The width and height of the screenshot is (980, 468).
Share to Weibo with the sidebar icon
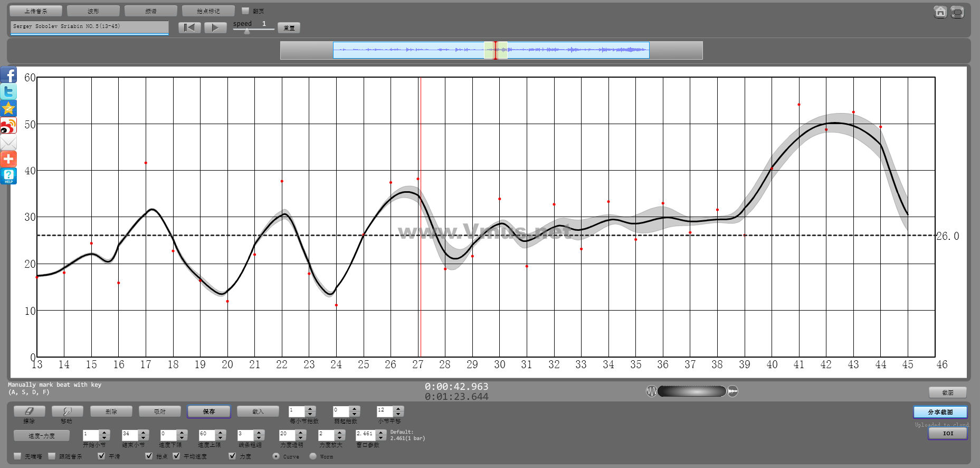(8, 126)
